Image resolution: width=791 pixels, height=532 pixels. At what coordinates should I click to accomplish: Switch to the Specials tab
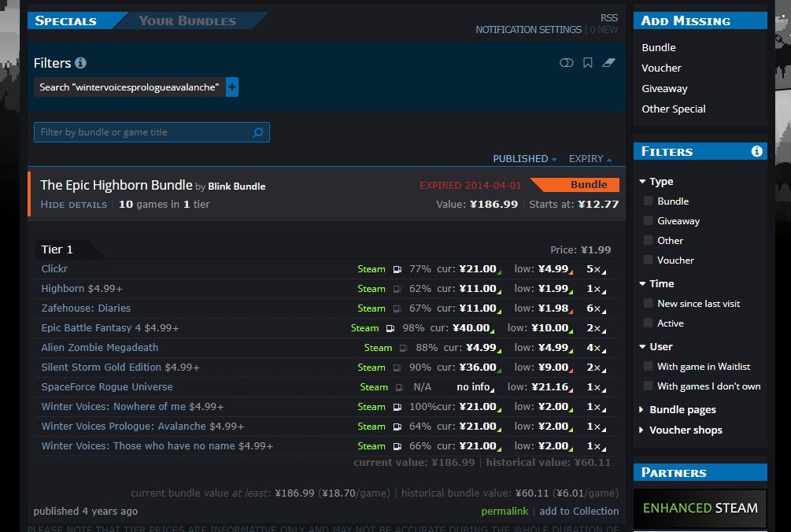point(65,20)
